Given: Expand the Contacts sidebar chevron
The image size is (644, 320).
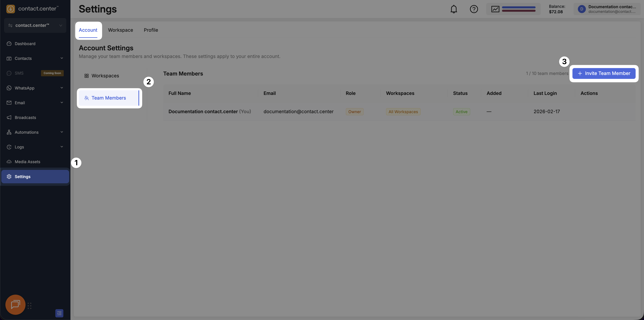Looking at the screenshot, I should tap(62, 58).
